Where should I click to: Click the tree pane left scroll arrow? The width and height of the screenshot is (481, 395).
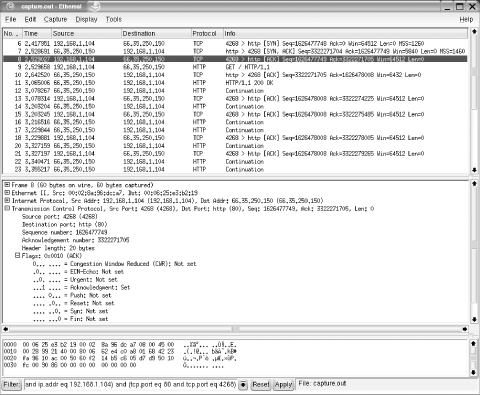tap(6, 329)
